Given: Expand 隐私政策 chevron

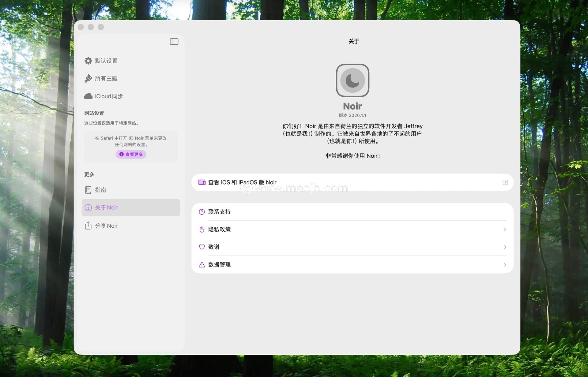Looking at the screenshot, I should 505,230.
